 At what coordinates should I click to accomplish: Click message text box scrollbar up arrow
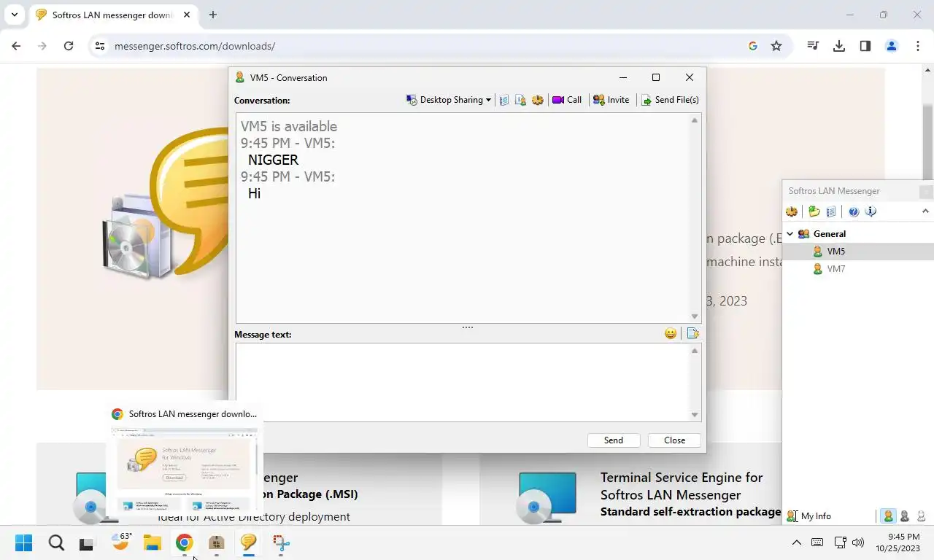pos(695,351)
